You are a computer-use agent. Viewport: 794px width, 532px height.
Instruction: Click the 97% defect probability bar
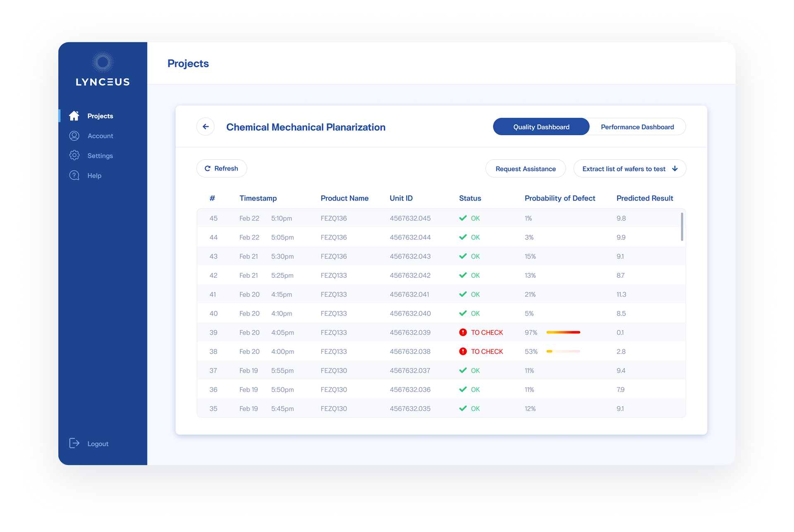point(563,332)
